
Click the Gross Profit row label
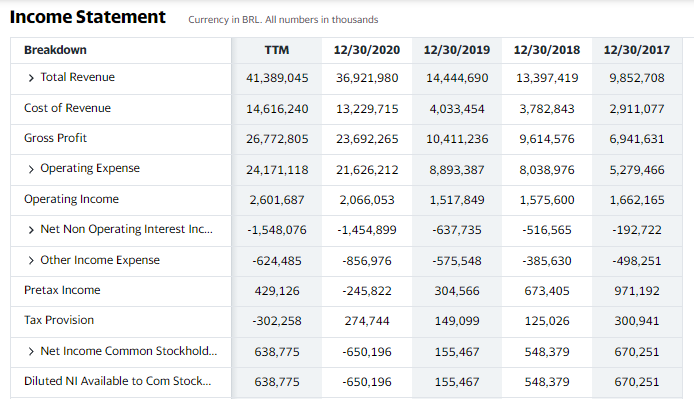55,138
